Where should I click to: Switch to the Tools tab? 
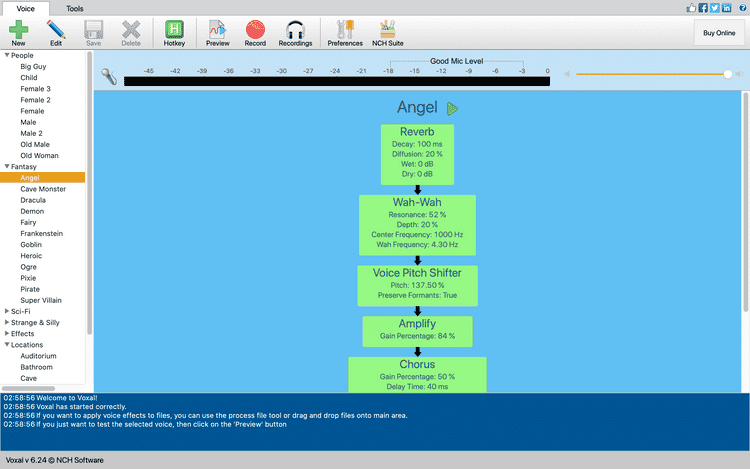75,8
